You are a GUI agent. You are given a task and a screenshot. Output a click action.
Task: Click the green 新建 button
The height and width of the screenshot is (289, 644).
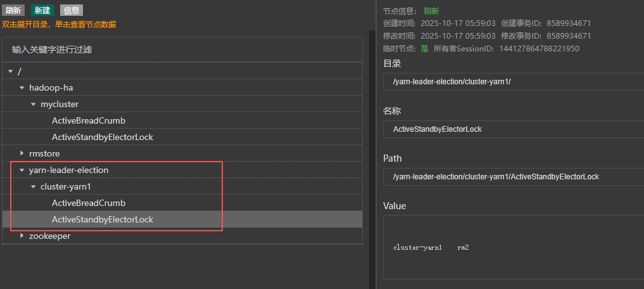pyautogui.click(x=42, y=10)
